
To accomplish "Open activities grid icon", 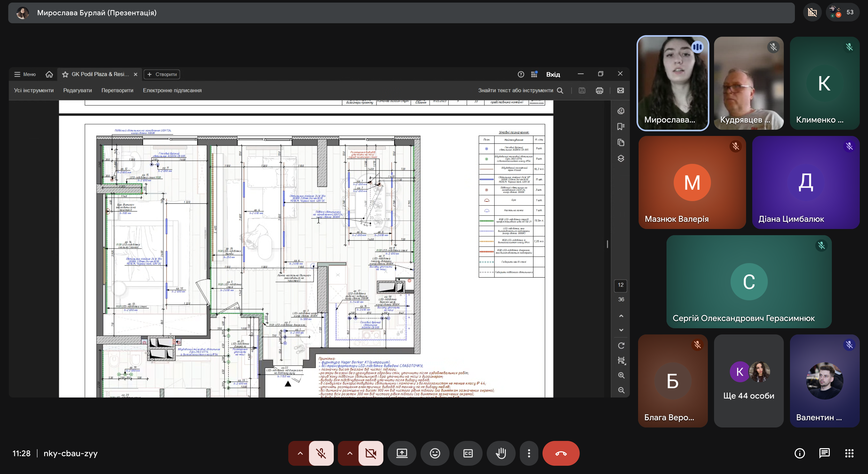I will [849, 453].
